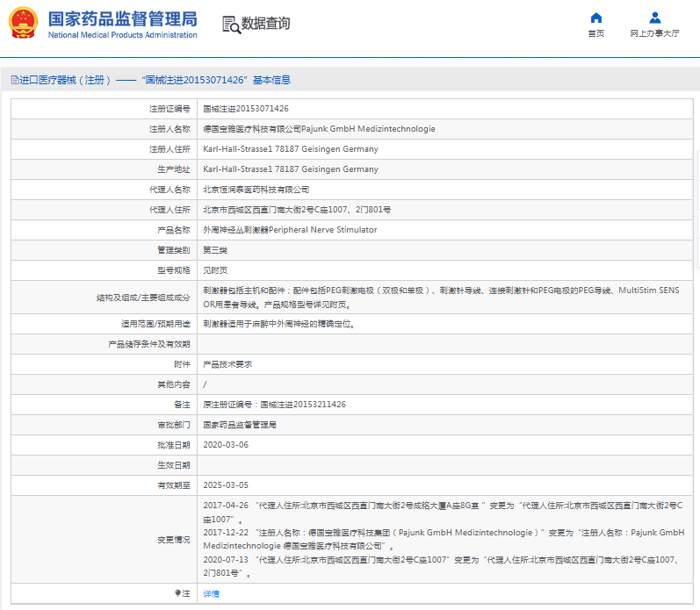Click the 网上办事大厅 text label
Image resolution: width=700 pixels, height=610 pixels.
(x=654, y=33)
